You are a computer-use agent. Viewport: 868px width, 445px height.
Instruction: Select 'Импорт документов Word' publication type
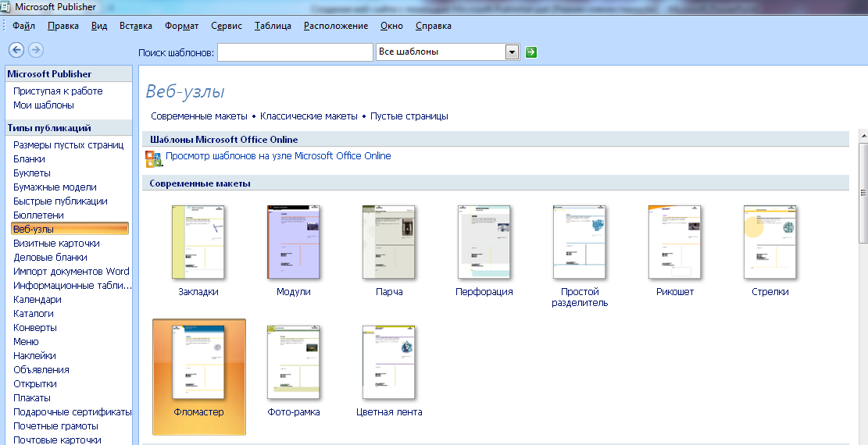click(x=71, y=272)
